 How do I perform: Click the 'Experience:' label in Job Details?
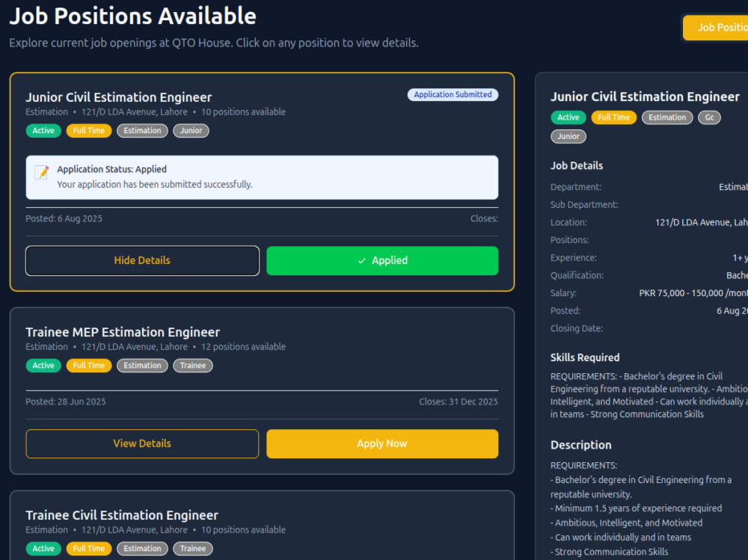pos(574,258)
